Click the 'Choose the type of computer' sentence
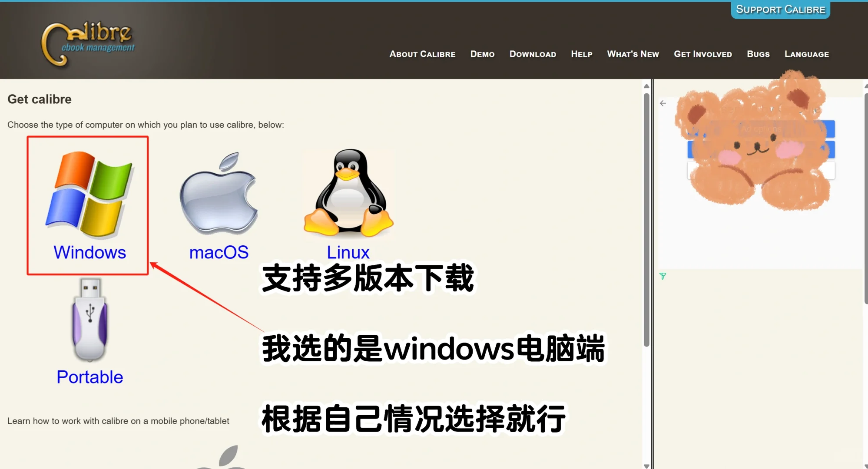Screen dimensions: 868x469 (x=146, y=125)
